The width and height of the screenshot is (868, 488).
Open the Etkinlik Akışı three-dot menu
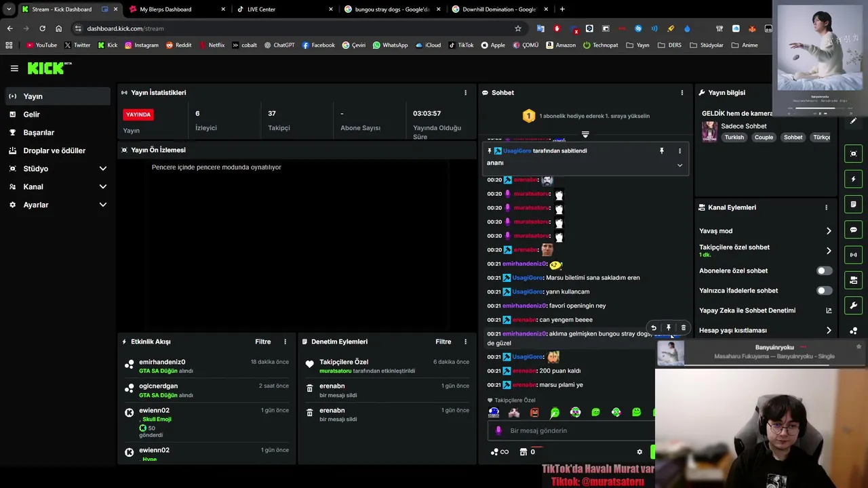[285, 342]
